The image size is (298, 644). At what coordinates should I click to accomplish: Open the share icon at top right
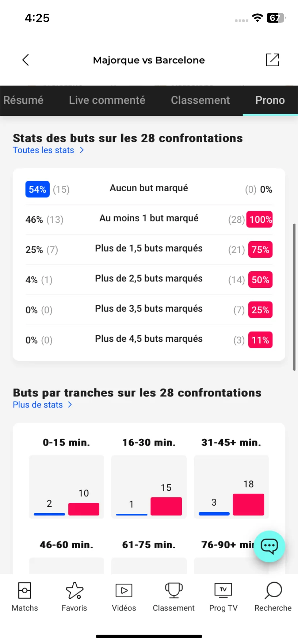tap(272, 60)
